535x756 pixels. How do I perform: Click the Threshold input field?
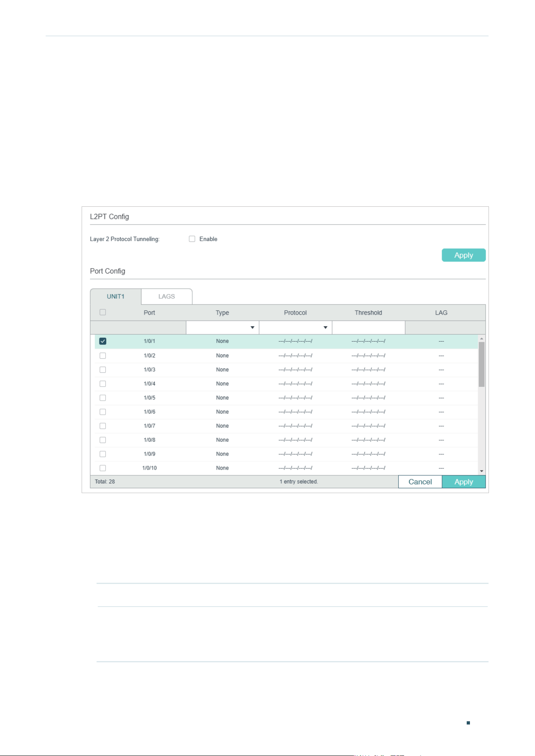click(369, 328)
